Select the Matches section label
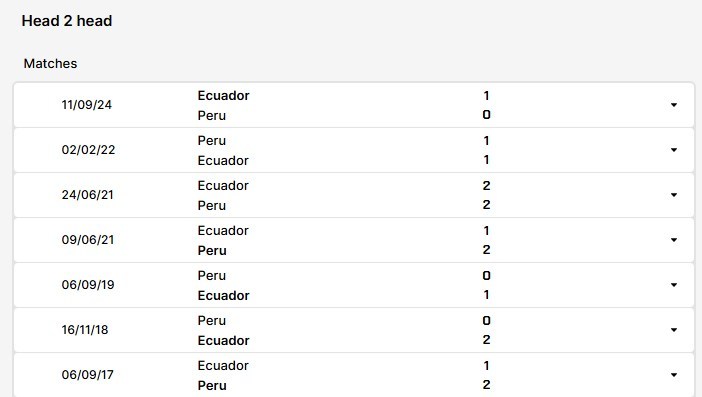Image resolution: width=702 pixels, height=397 pixels. [x=50, y=64]
